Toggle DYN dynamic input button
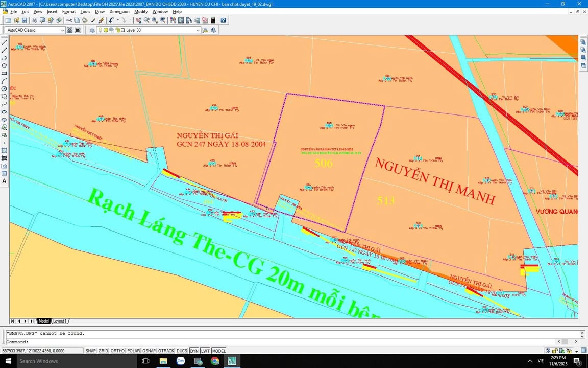Image resolution: width=588 pixels, height=368 pixels. coord(194,351)
